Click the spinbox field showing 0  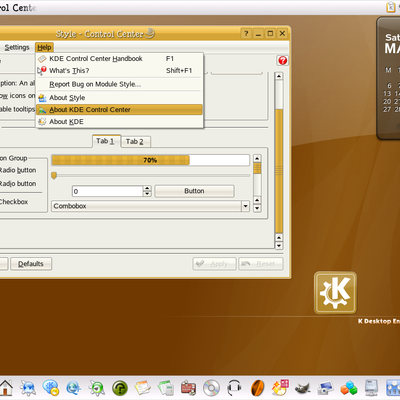(108, 191)
